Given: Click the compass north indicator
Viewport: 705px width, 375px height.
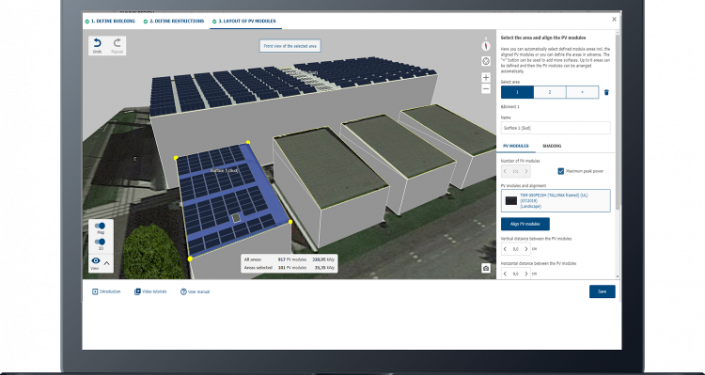Looking at the screenshot, I should 486,45.
